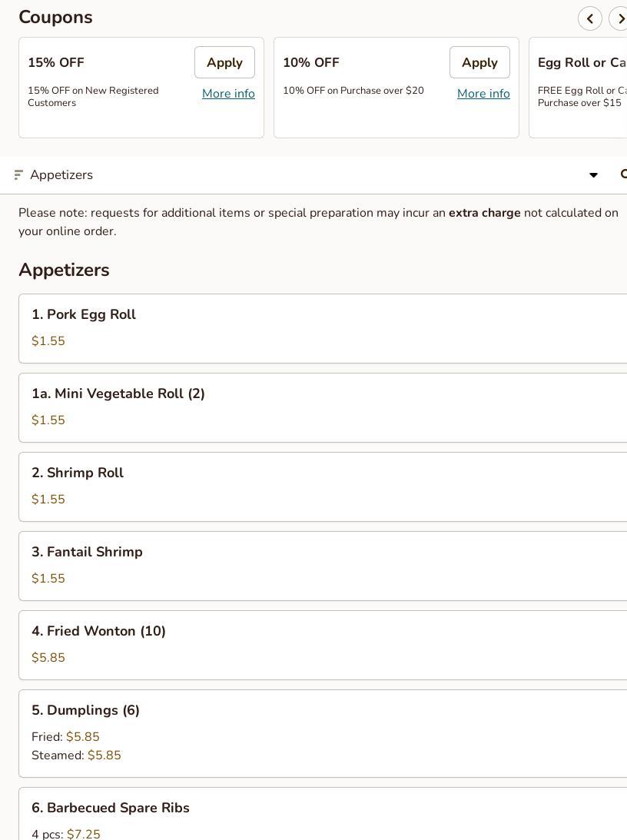Click Dumplings Fried: $5.85 option text
This screenshot has height=840, width=627.
[65, 736]
